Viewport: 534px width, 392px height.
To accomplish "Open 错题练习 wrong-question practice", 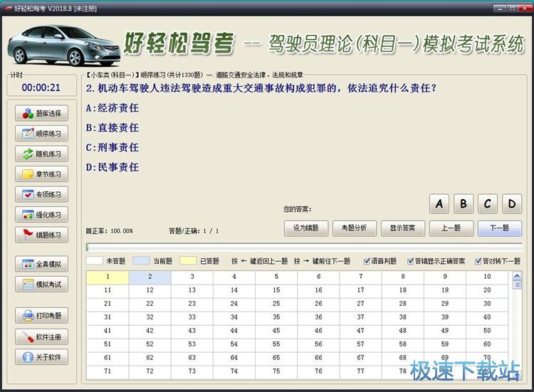I will pos(42,235).
